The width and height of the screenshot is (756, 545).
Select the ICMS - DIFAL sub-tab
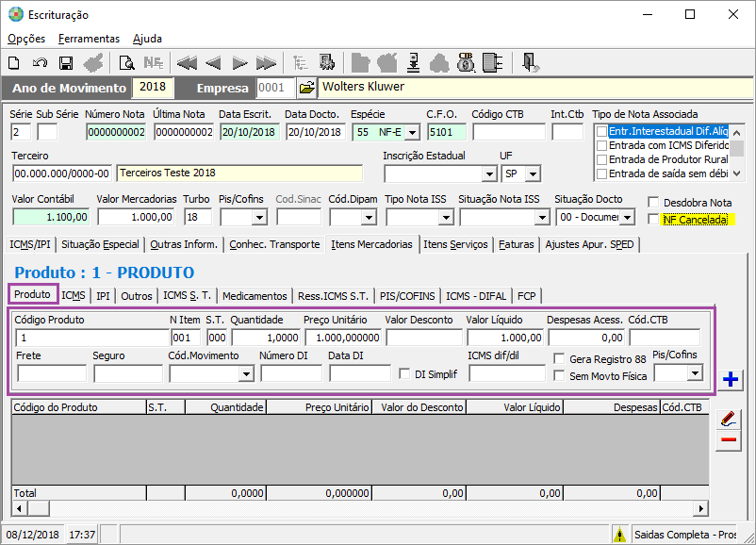coord(476,296)
